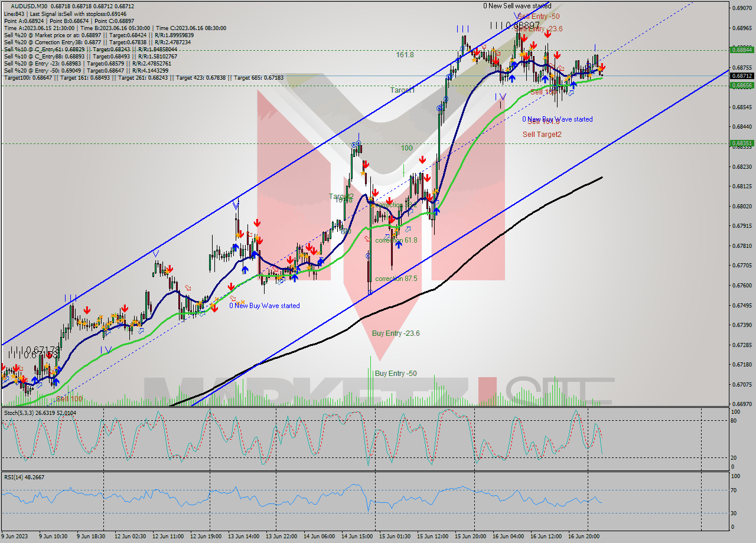
Task: Click the 0.68965 price scale value
Action: click(742, 28)
